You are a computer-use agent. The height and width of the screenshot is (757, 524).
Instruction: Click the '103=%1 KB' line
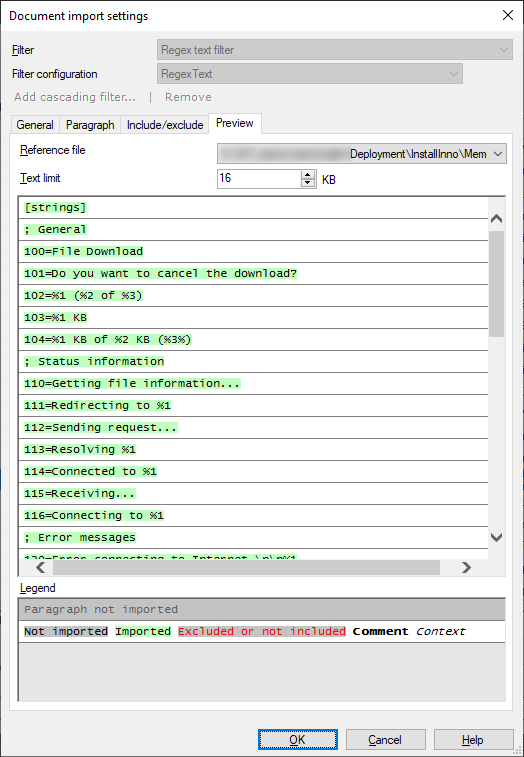(x=254, y=318)
